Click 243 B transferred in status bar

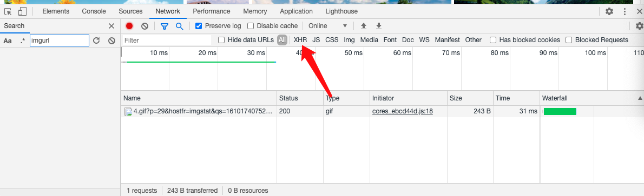point(192,191)
